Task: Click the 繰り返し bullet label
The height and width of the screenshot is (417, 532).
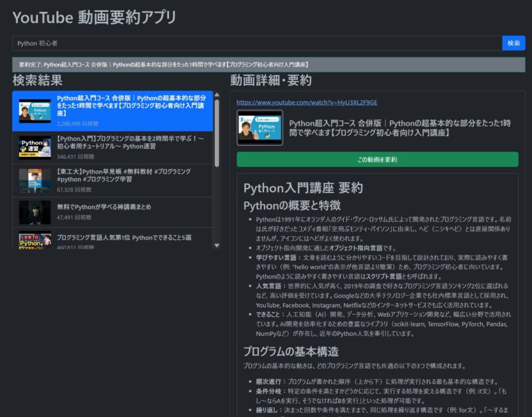Action: (x=267, y=410)
